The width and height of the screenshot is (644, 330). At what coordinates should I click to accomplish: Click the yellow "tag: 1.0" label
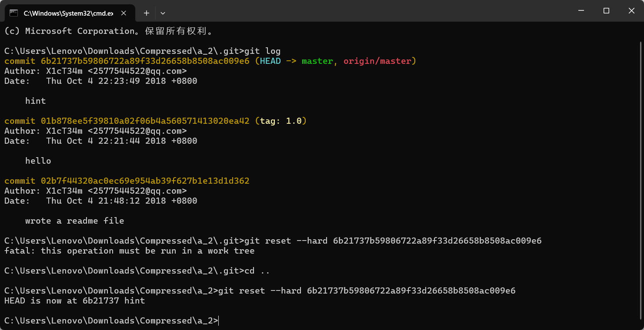tap(280, 121)
